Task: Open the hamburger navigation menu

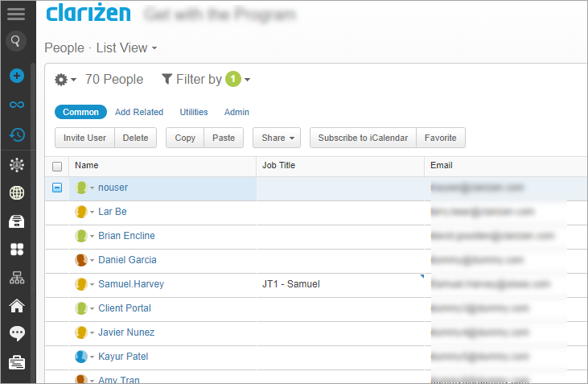Action: tap(16, 14)
